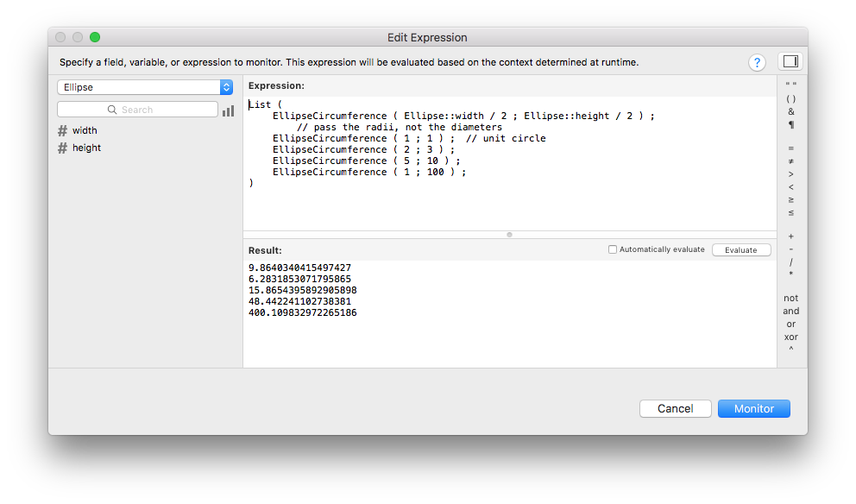Click in the field Search box
The height and width of the screenshot is (504, 856).
(138, 110)
